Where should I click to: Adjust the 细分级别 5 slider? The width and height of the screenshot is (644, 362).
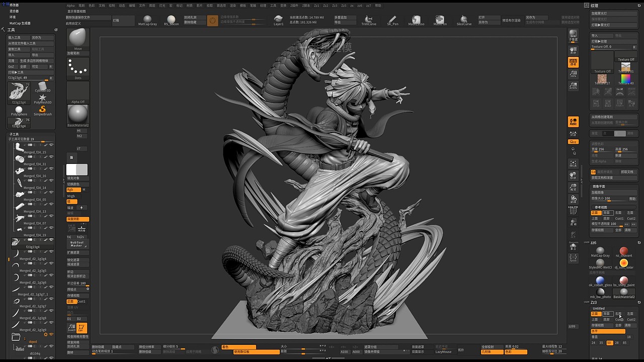pyautogui.click(x=174, y=346)
